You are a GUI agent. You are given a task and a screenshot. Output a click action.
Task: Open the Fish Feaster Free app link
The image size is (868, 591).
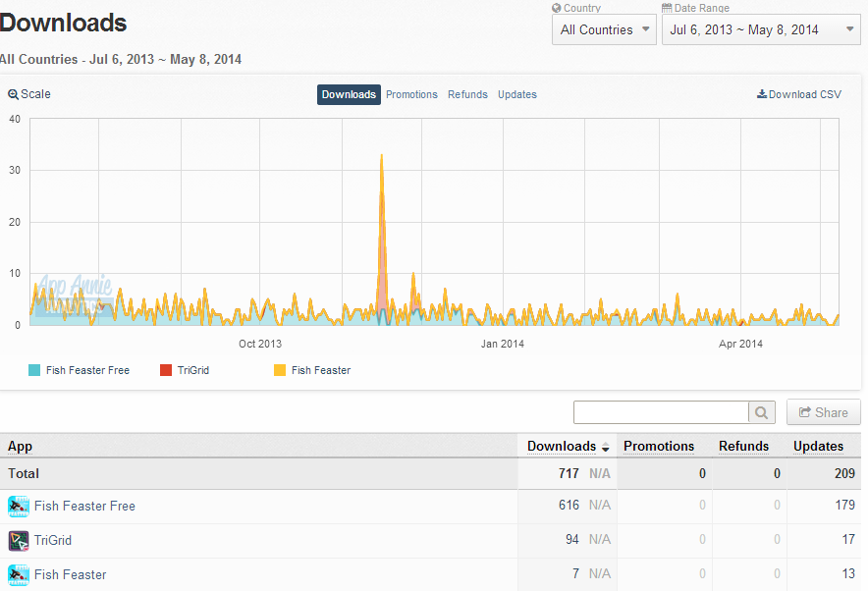pyautogui.click(x=84, y=507)
